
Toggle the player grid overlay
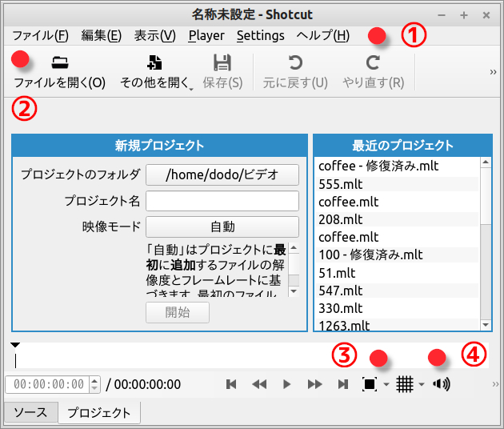[x=405, y=384]
